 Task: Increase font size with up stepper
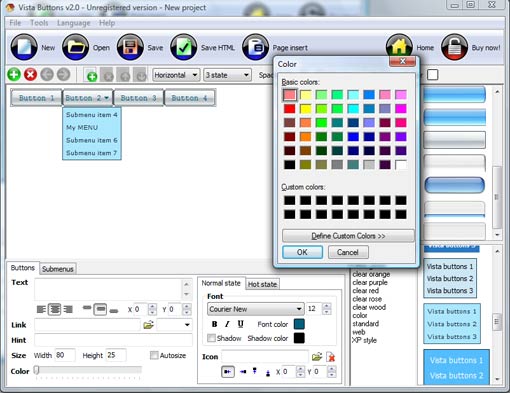pos(327,306)
